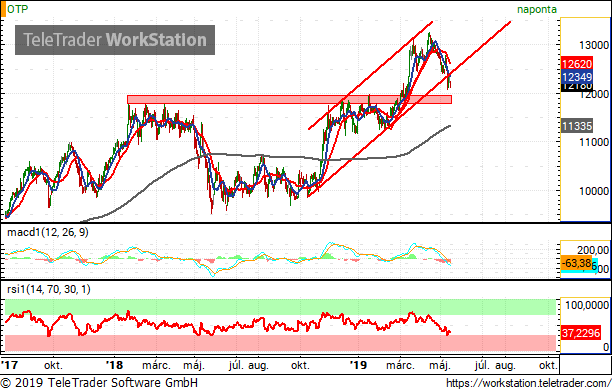
Task: Open the workstation.teletrader.com link
Action: [x=528, y=383]
